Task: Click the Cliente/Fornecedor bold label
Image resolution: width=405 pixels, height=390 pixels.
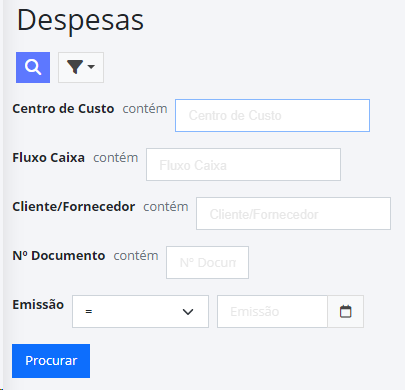Action: 74,207
